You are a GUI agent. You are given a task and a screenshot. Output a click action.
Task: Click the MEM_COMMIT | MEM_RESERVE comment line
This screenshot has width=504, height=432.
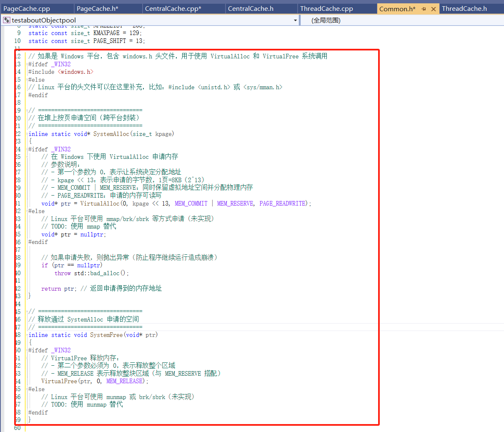click(x=147, y=188)
